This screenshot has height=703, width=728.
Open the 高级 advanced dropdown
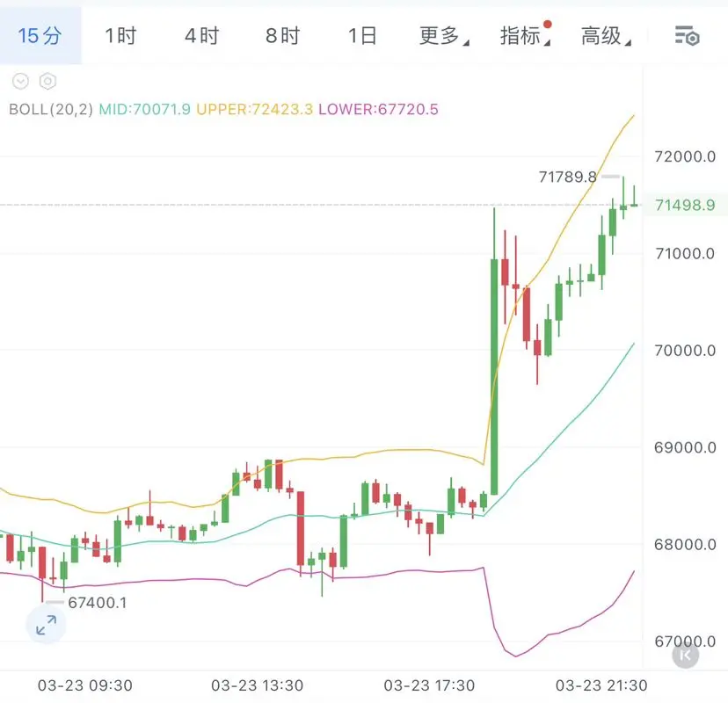click(x=606, y=36)
